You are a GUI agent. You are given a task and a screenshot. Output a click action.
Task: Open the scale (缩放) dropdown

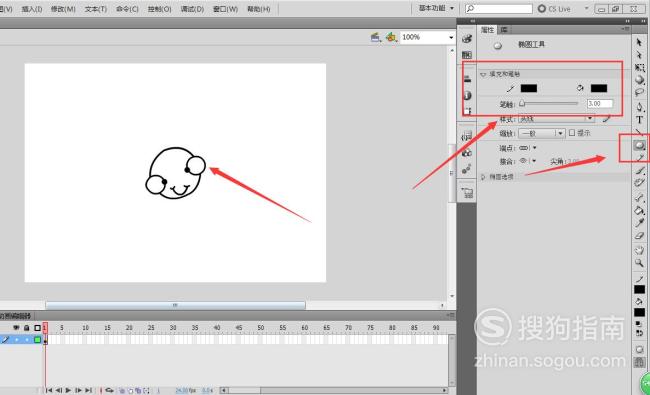(x=542, y=133)
